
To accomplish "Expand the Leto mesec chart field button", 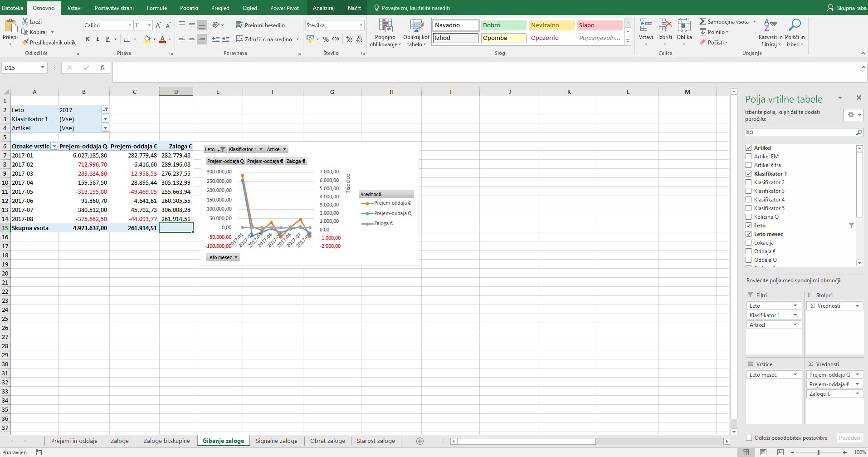I will (x=222, y=257).
